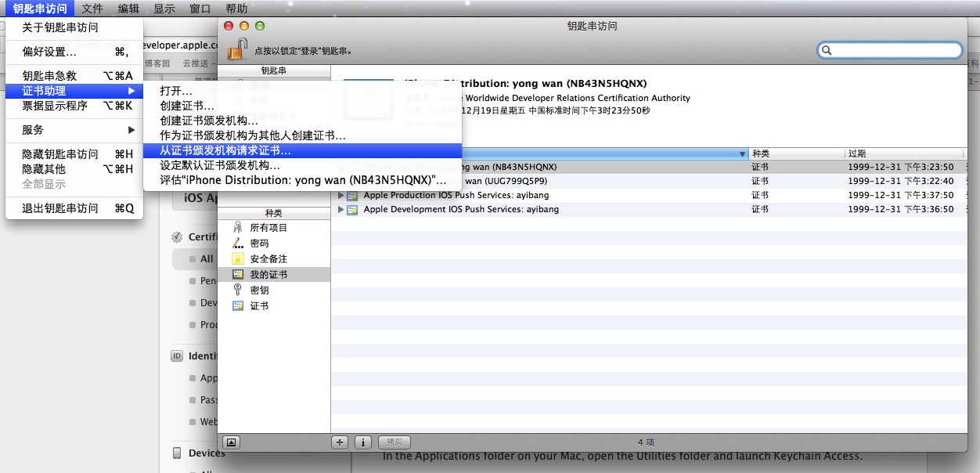The height and width of the screenshot is (473, 980).
Task: Highlight the 证书助理 menu item
Action: click(x=74, y=91)
